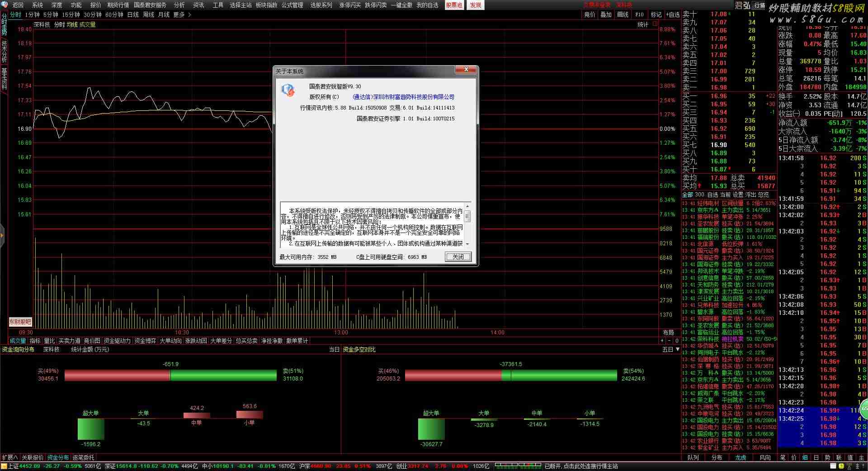Click the plus zoom icon below 布局
Screen dimensions: 868x471
[662, 341]
